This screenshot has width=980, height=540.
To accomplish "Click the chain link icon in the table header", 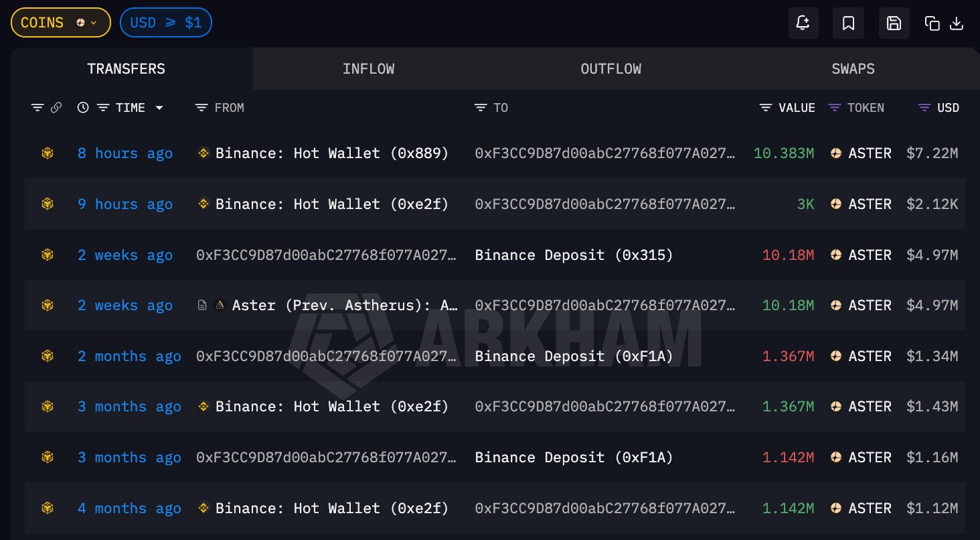I will pos(56,107).
